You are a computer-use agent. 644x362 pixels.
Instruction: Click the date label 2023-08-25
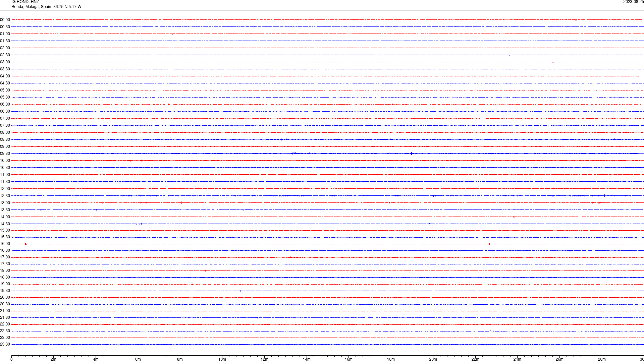point(633,2)
